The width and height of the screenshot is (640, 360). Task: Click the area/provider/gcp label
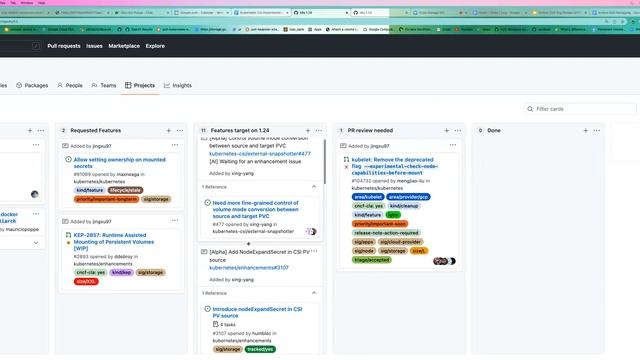[408, 197]
